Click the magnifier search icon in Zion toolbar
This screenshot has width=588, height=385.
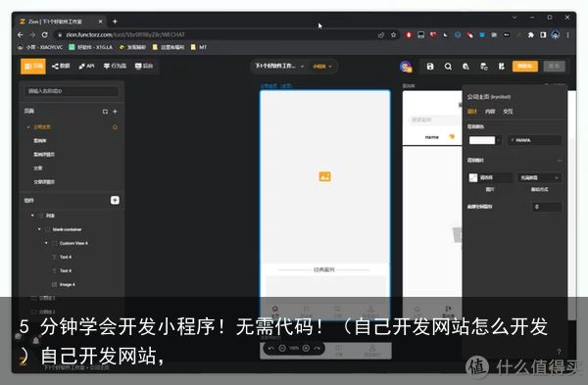click(x=448, y=67)
